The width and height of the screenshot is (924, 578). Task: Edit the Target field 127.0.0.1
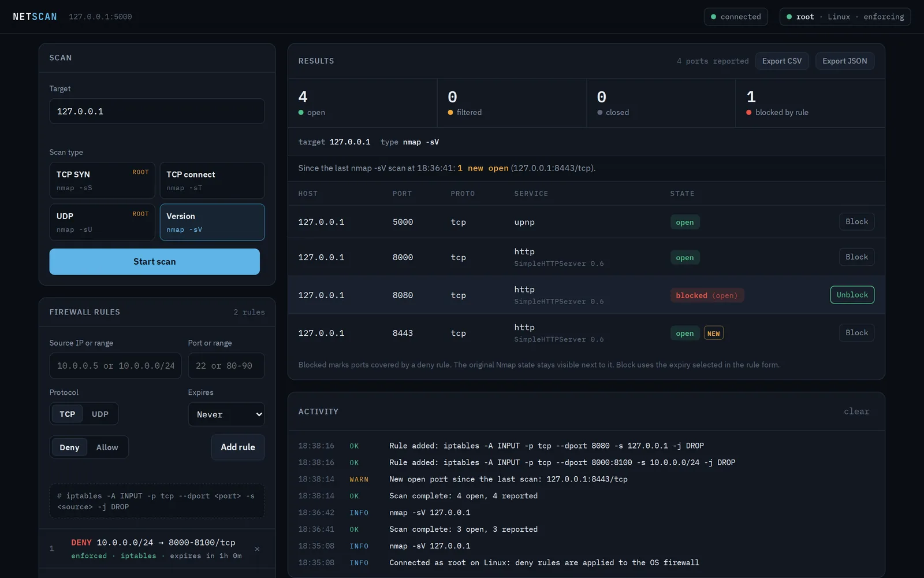pyautogui.click(x=157, y=111)
